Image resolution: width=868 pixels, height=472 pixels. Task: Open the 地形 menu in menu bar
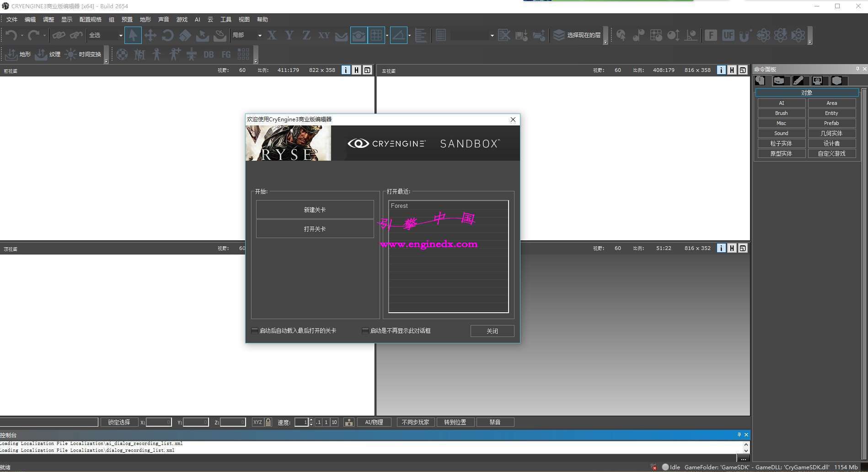(x=145, y=20)
